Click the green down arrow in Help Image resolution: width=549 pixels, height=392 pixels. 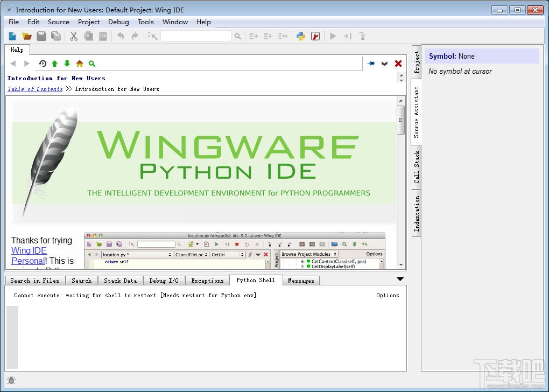[67, 64]
